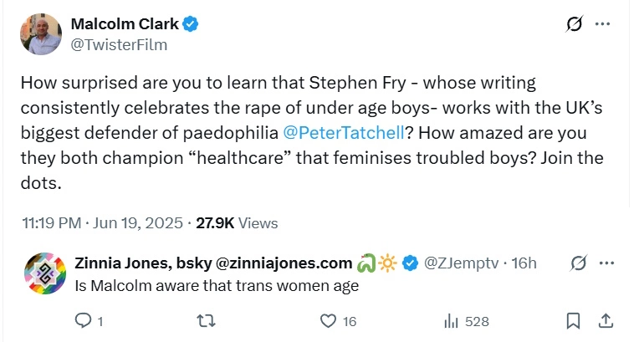Open Zinnia Jones's rainbow avatar
644x342 pixels.
pos(45,273)
